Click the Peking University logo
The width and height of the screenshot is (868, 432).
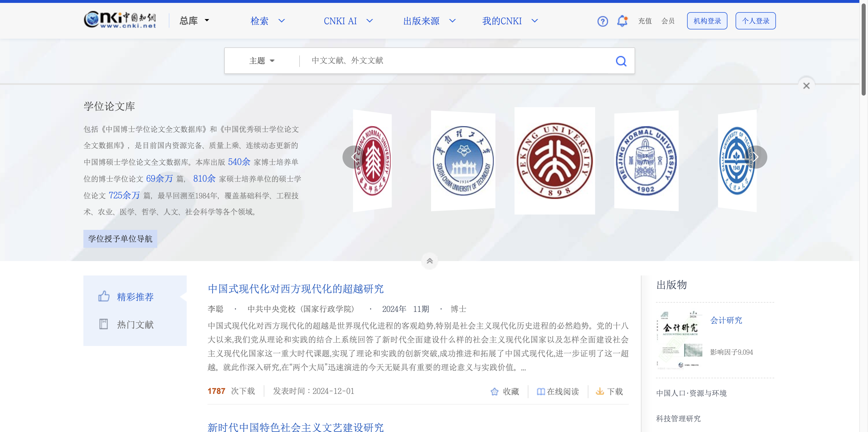(555, 161)
